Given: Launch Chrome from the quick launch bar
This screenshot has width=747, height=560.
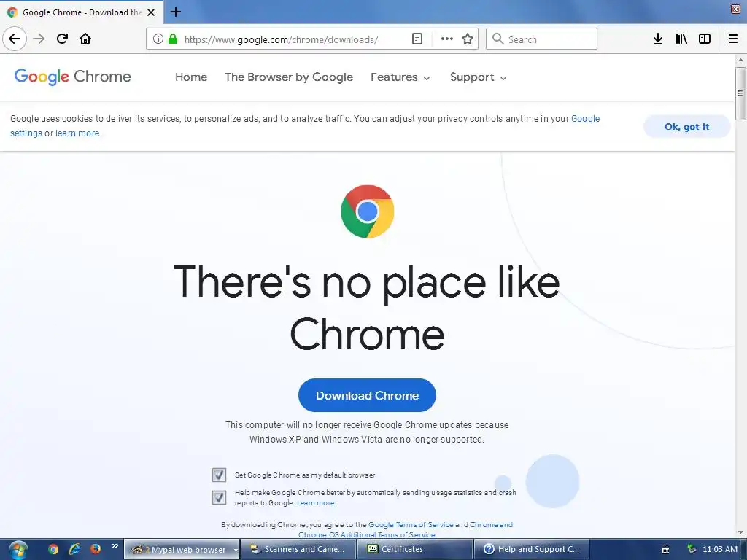Looking at the screenshot, I should [53, 549].
